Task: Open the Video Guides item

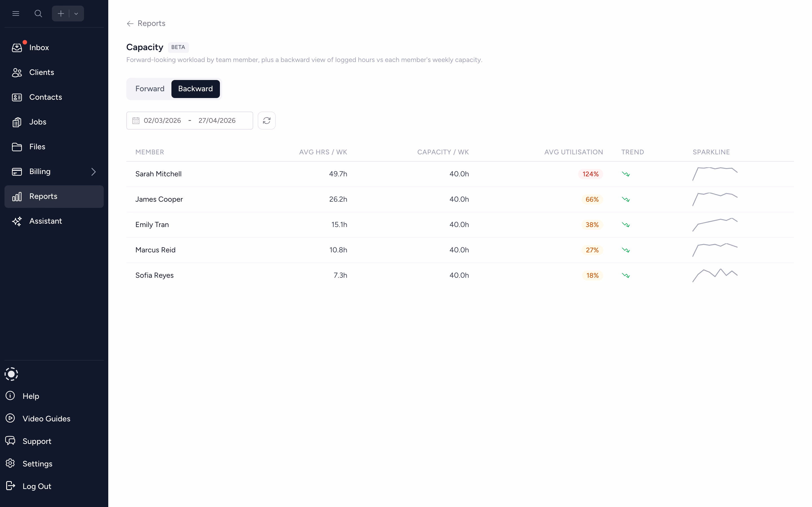Action: [46, 419]
